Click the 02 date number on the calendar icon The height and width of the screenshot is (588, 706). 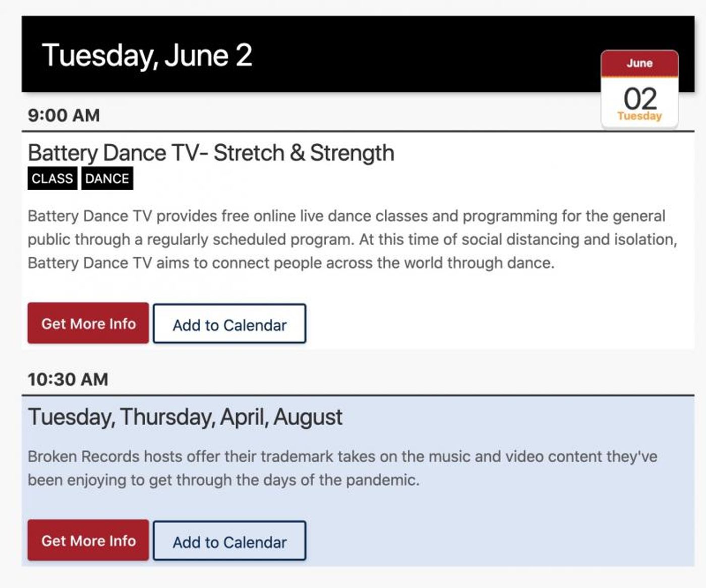pos(638,99)
